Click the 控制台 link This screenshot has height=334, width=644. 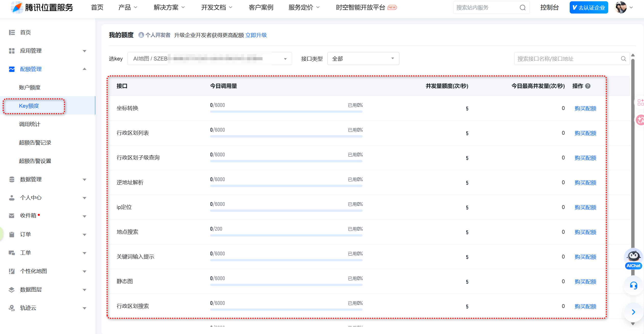(549, 7)
